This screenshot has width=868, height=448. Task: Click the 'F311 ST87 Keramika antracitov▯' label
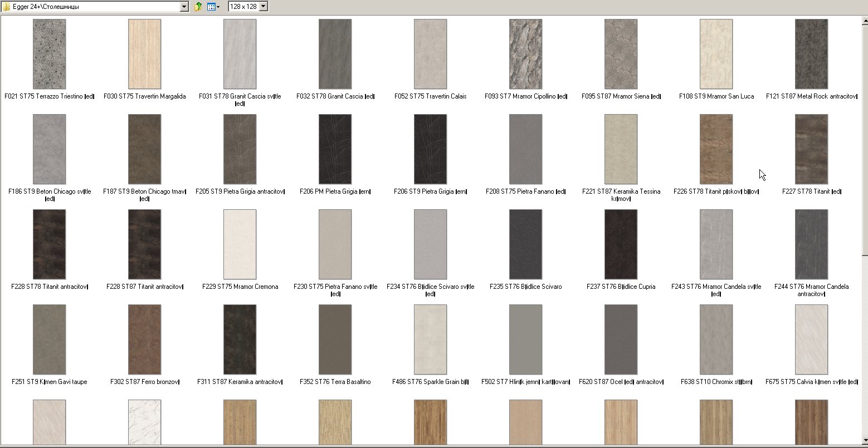pos(240,382)
